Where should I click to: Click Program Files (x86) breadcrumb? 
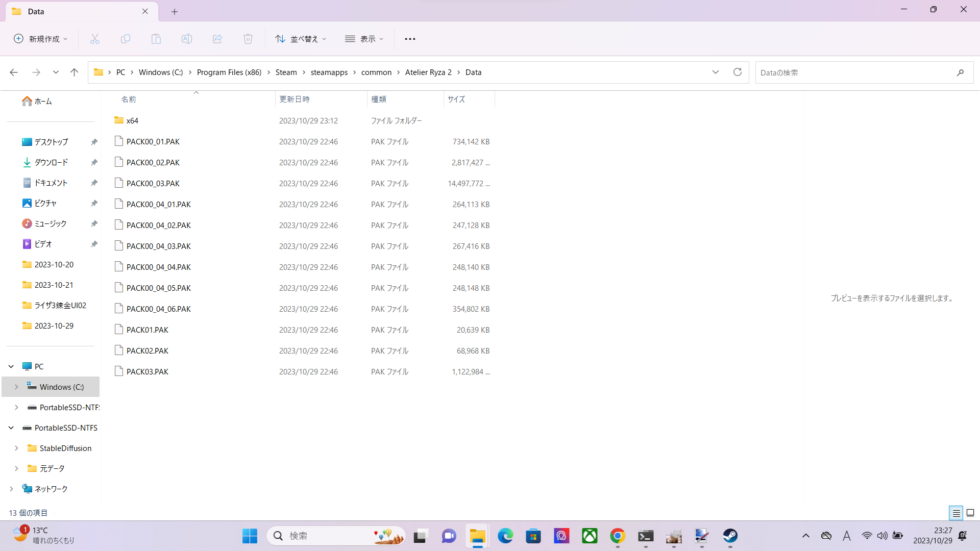point(229,72)
